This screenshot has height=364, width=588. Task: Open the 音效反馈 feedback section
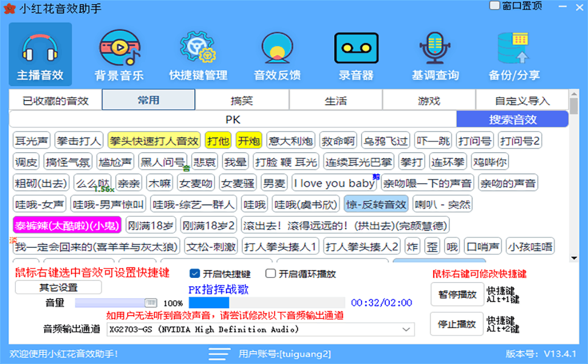tap(277, 55)
